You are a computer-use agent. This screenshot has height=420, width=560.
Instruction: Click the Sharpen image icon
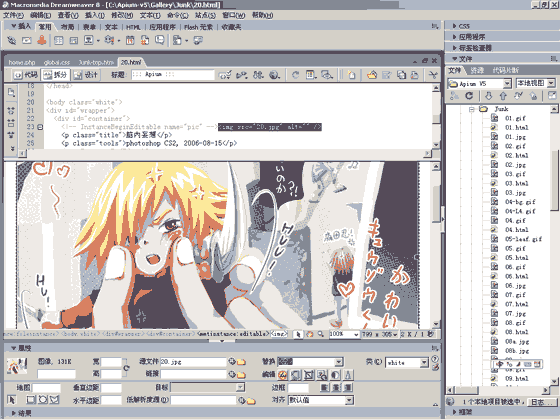click(348, 375)
